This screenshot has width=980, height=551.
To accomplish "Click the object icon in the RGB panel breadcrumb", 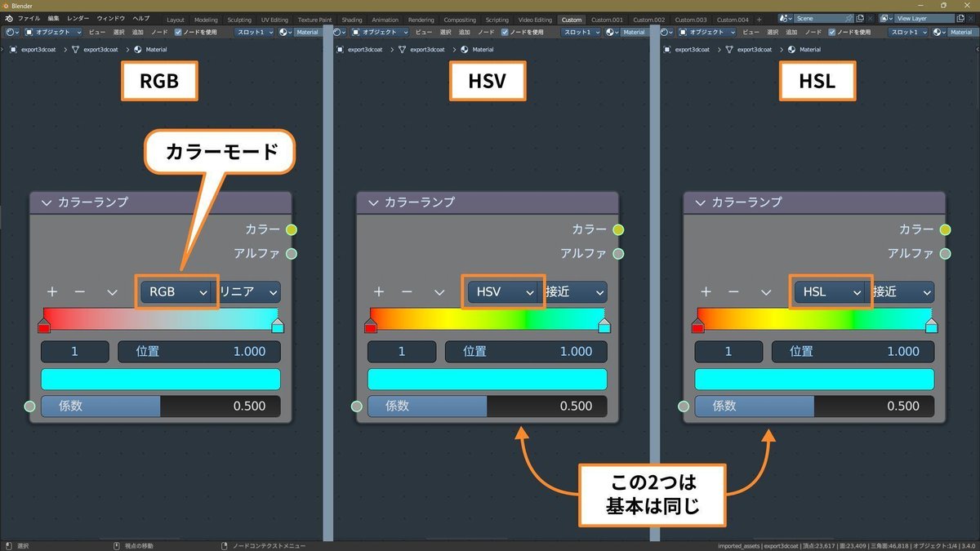I will click(14, 49).
